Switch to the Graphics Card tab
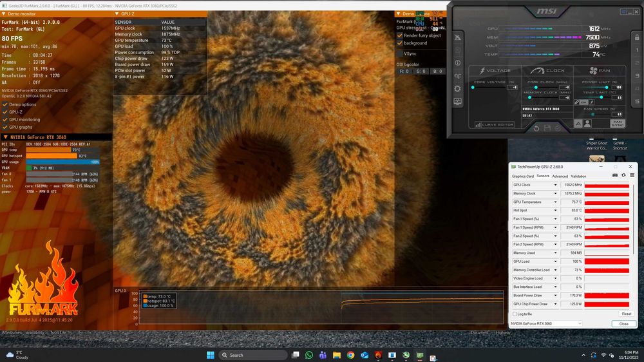644x362 pixels. pos(522,176)
